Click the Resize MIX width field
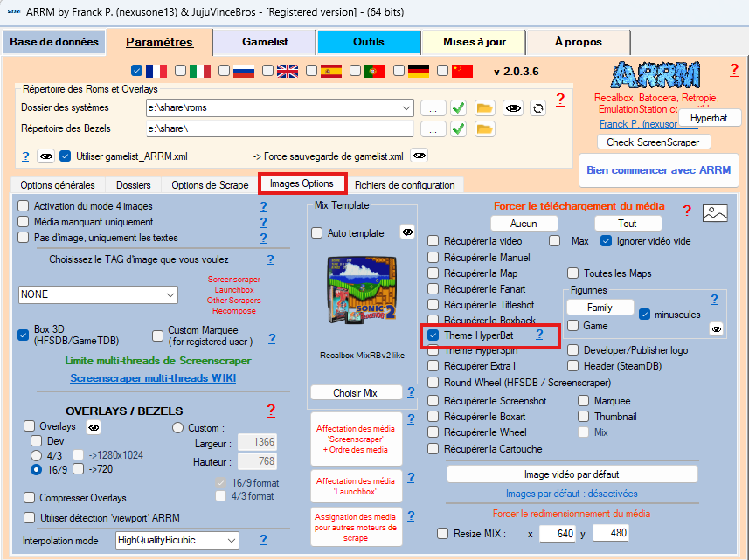The height and width of the screenshot is (560, 749). pyautogui.click(x=556, y=533)
